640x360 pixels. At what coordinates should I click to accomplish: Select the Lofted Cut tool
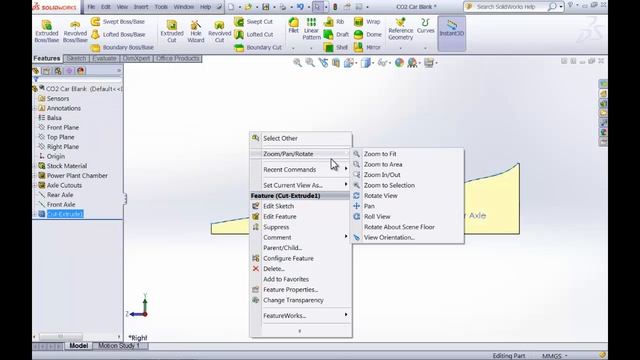point(254,35)
